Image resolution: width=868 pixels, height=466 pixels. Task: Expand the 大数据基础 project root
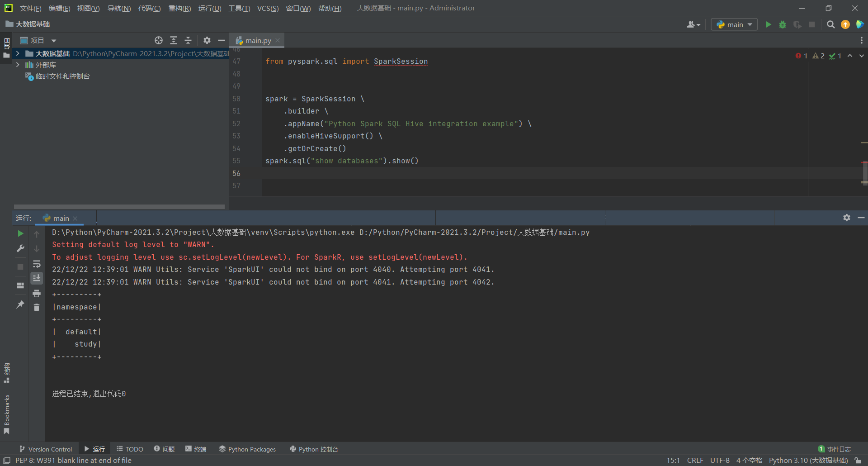tap(17, 53)
